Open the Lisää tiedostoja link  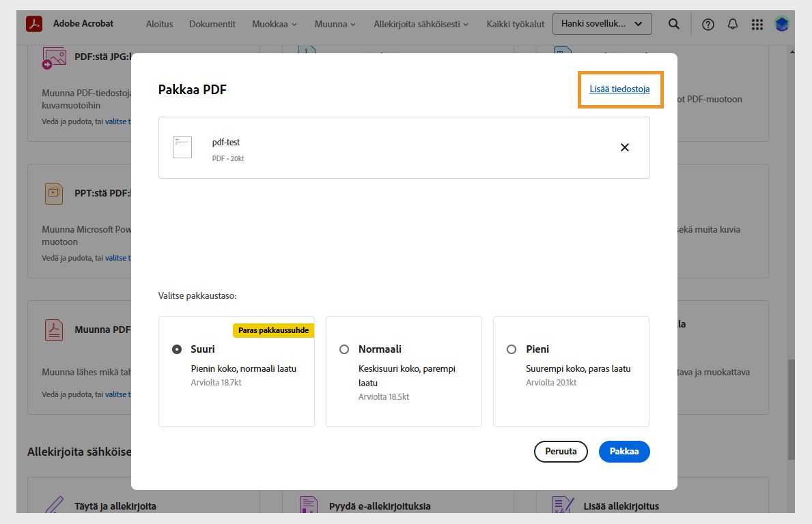620,88
